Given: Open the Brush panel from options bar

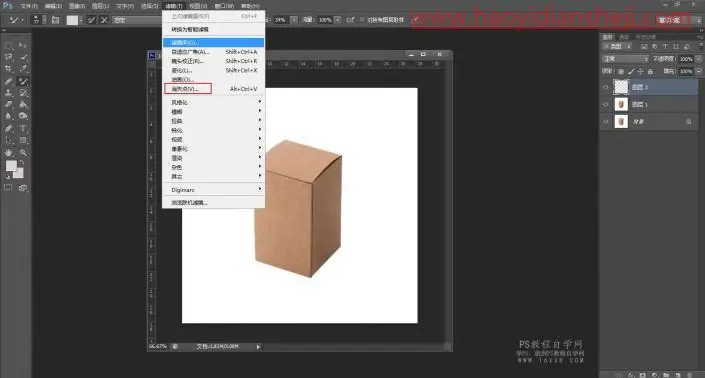Looking at the screenshot, I should click(x=56, y=20).
